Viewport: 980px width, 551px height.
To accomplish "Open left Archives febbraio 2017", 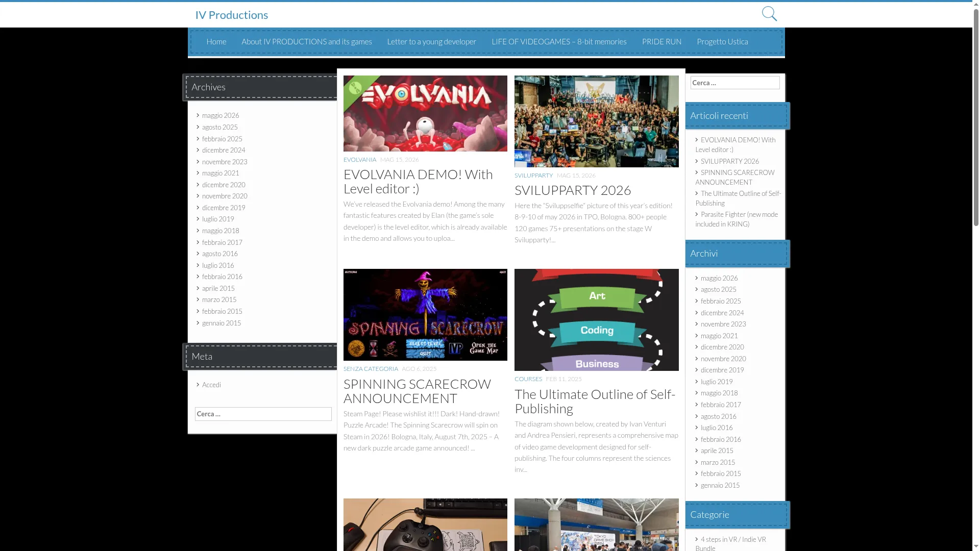I will pos(222,242).
